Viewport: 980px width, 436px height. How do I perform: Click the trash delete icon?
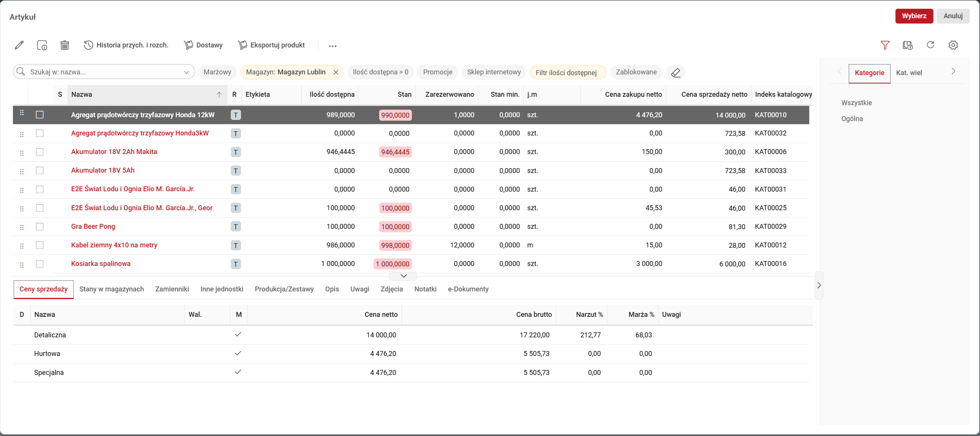(65, 45)
